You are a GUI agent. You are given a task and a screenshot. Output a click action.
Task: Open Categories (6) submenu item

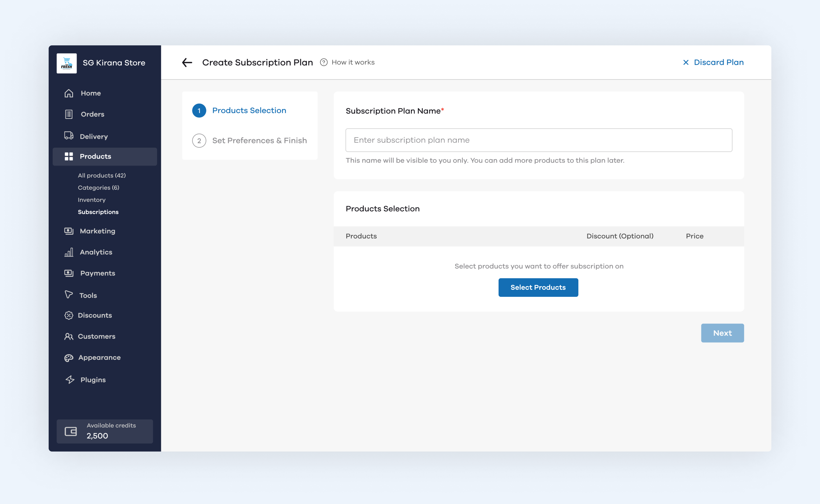[98, 188]
